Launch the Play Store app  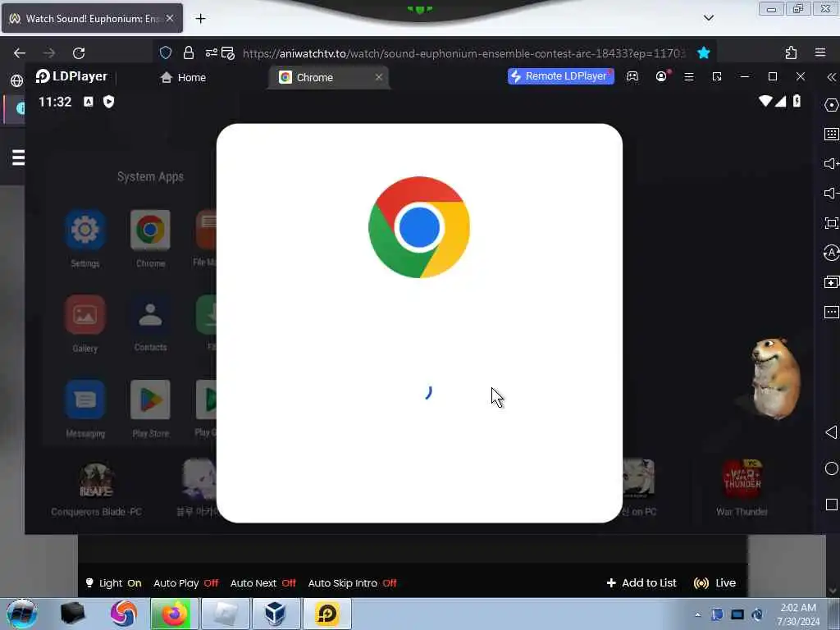(x=150, y=399)
